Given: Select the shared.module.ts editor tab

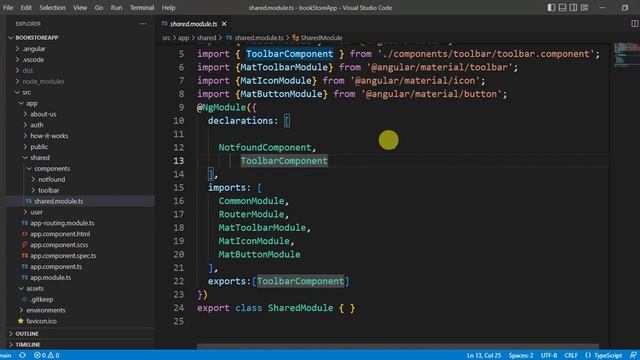Looking at the screenshot, I should (x=193, y=24).
